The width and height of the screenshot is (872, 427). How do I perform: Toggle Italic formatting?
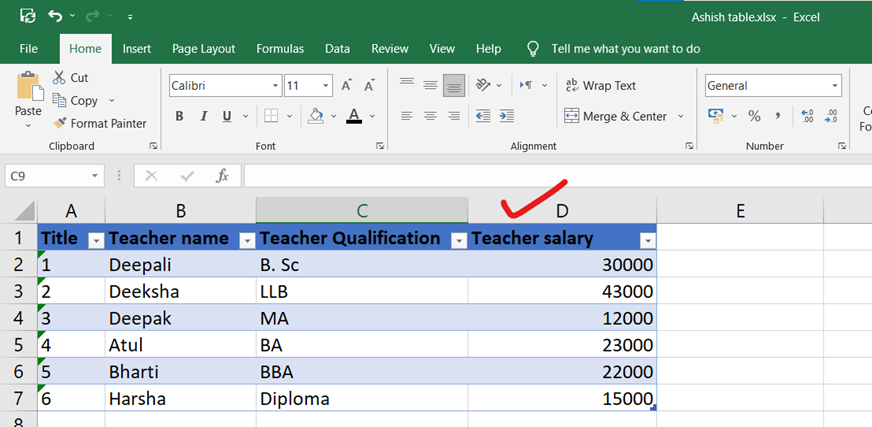coord(205,116)
